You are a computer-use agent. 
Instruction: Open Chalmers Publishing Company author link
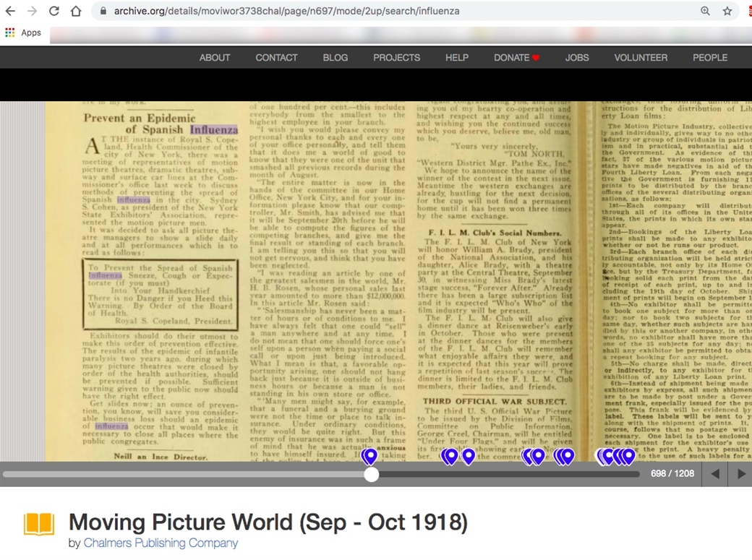[x=161, y=543]
